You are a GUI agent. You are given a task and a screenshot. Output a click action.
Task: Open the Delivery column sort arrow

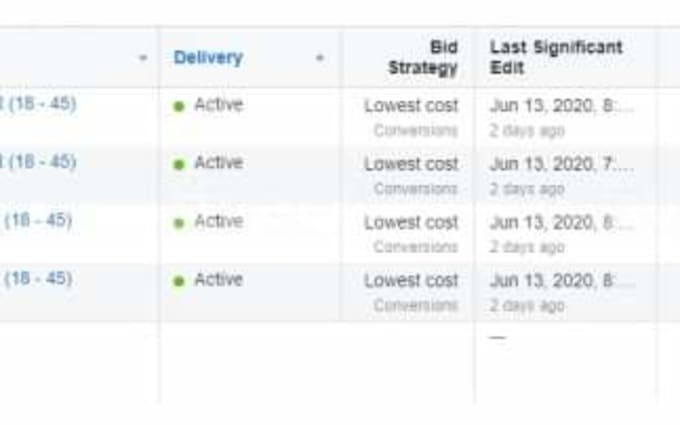click(x=320, y=58)
